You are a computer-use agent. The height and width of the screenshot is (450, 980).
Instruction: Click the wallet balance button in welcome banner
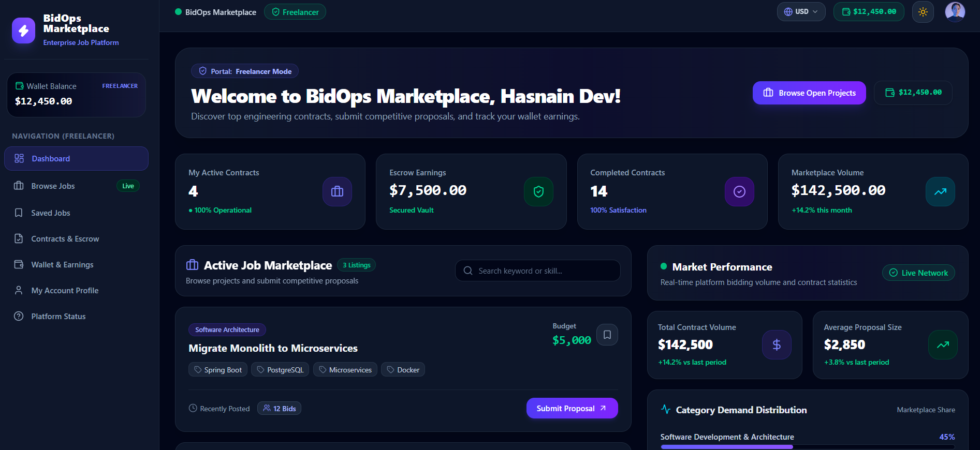(x=913, y=93)
